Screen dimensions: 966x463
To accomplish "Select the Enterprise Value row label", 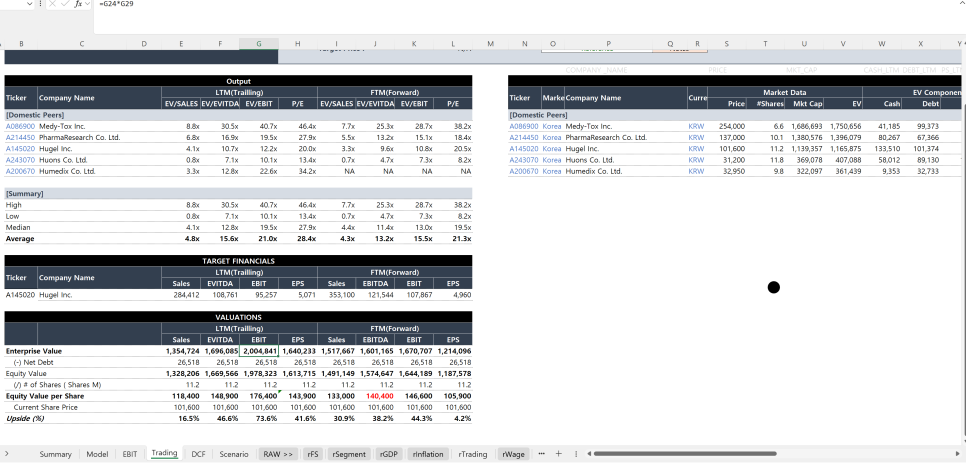I will [x=34, y=351].
